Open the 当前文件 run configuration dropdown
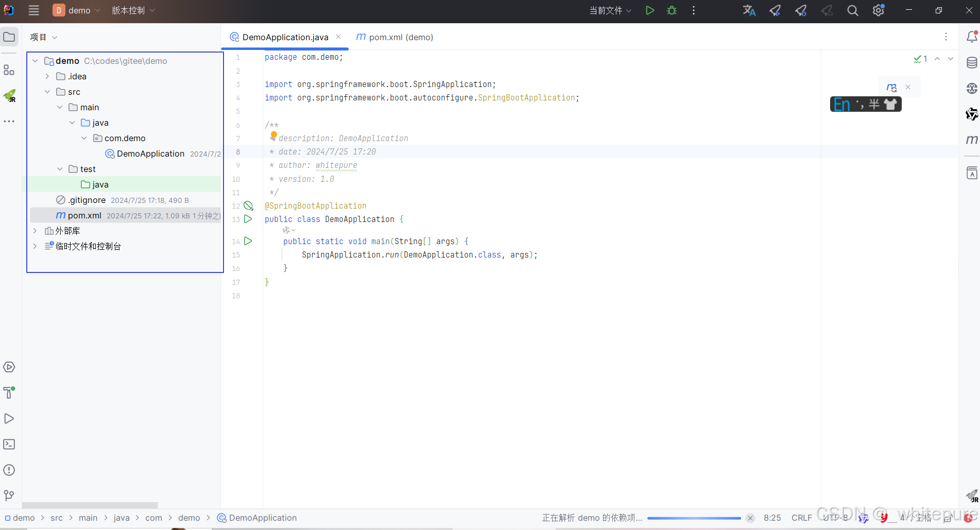The width and height of the screenshot is (980, 530). point(610,10)
